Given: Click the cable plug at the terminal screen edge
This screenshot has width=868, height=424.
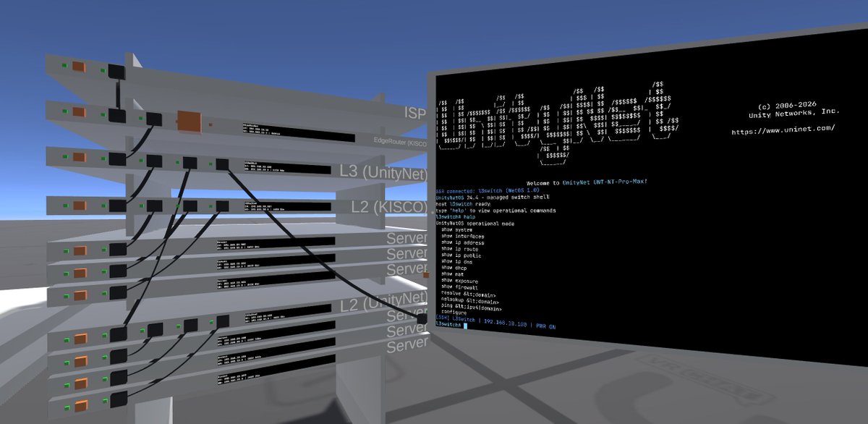Looking at the screenshot, I should [422, 318].
